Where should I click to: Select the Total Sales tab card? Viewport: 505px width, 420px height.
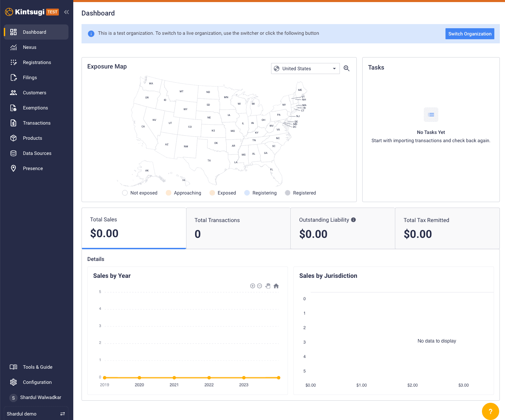[134, 228]
